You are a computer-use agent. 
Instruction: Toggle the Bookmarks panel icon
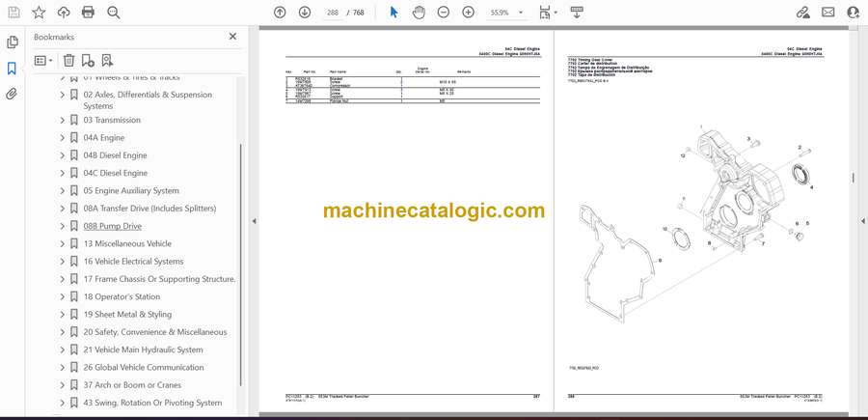(12, 69)
